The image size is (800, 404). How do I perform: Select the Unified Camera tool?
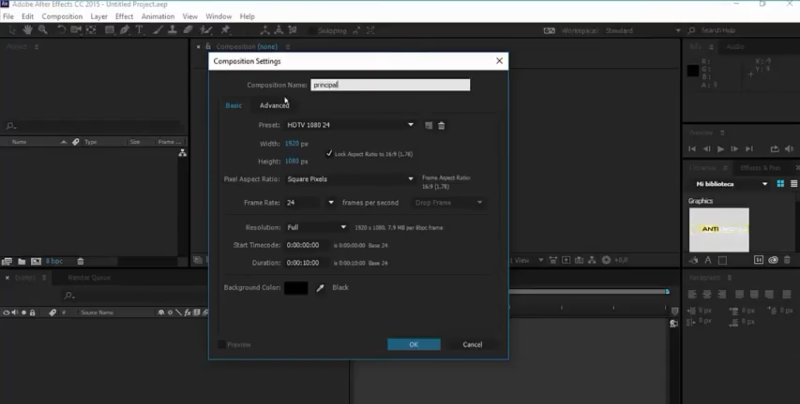pos(76,30)
